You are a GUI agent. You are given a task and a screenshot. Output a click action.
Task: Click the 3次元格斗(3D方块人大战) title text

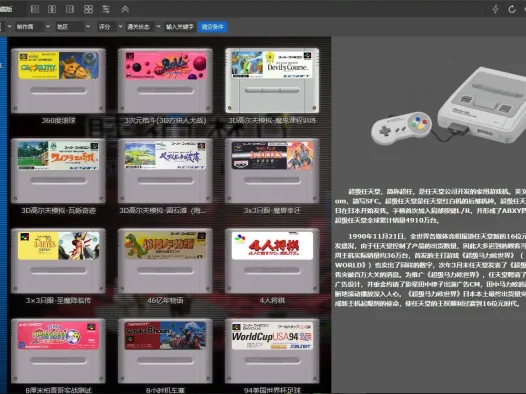coord(165,120)
